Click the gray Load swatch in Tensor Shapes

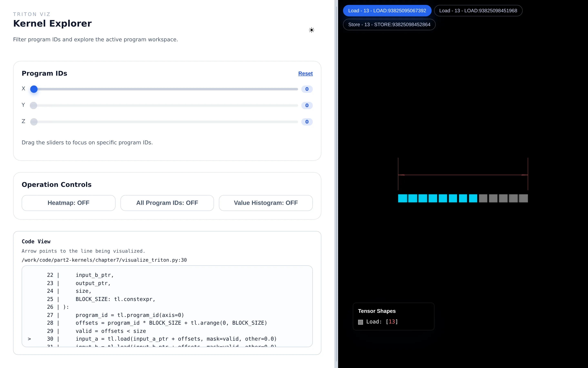click(360, 322)
